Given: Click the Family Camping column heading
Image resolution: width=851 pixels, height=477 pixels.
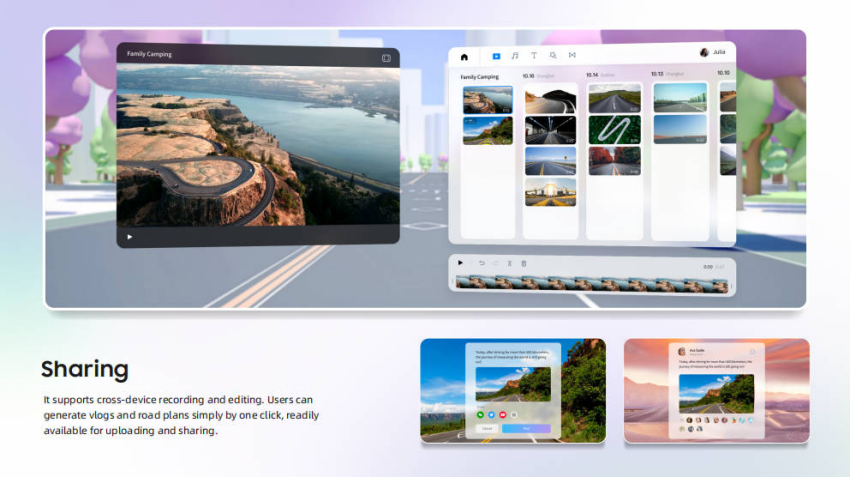Looking at the screenshot, I should 479,77.
